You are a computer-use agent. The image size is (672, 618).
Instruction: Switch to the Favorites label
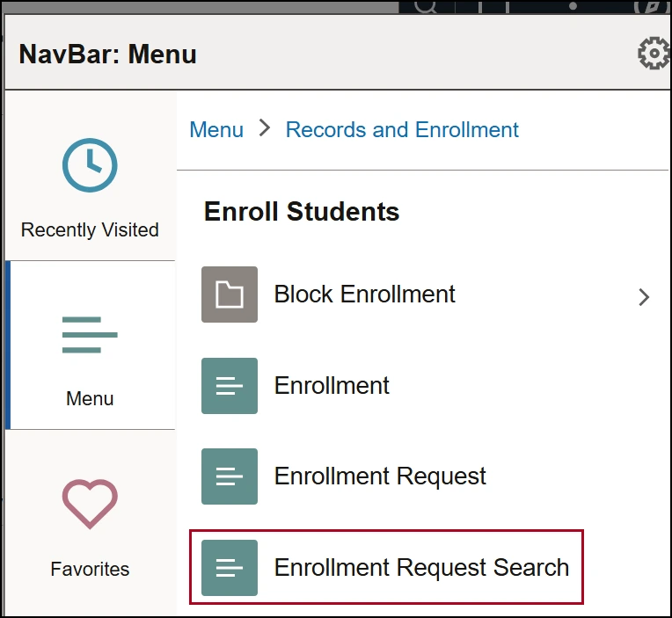[90, 570]
